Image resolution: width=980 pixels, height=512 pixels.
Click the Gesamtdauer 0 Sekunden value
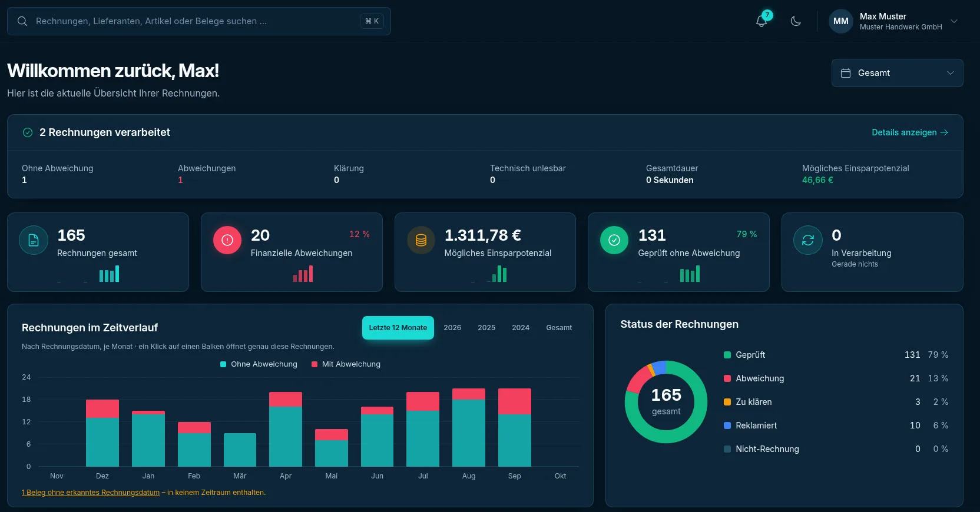[670, 180]
